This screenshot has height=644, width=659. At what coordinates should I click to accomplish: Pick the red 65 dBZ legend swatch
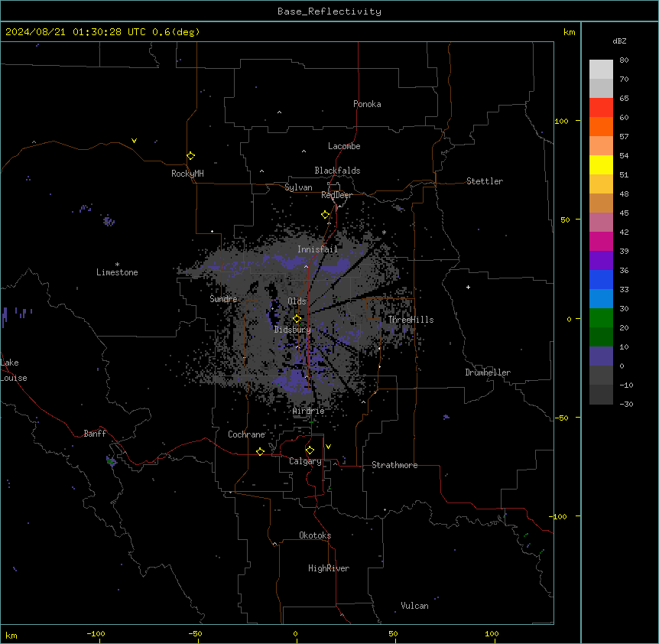[601, 107]
